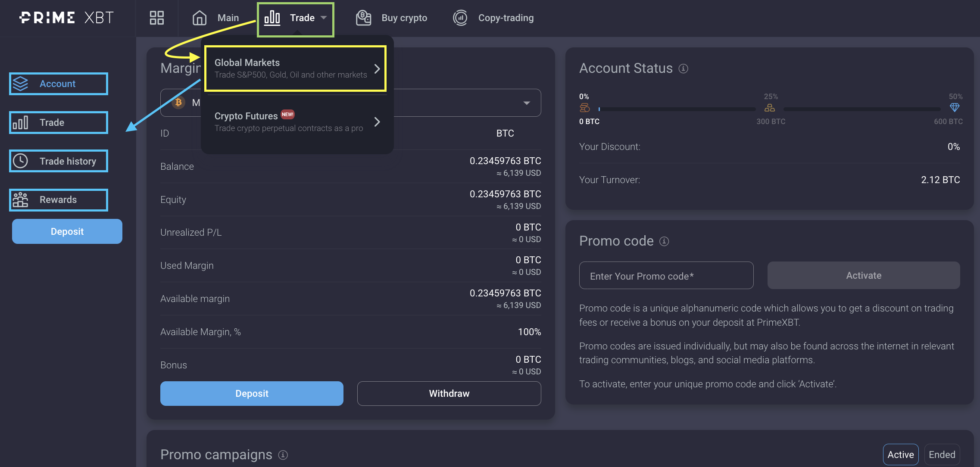Click the Account Status info icon
Image resolution: width=980 pixels, height=467 pixels.
[684, 68]
